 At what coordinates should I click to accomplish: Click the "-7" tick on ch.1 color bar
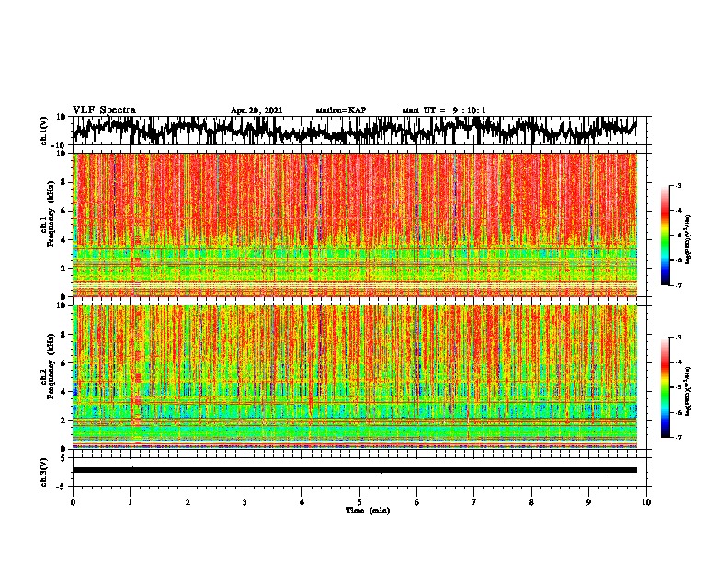(x=678, y=285)
